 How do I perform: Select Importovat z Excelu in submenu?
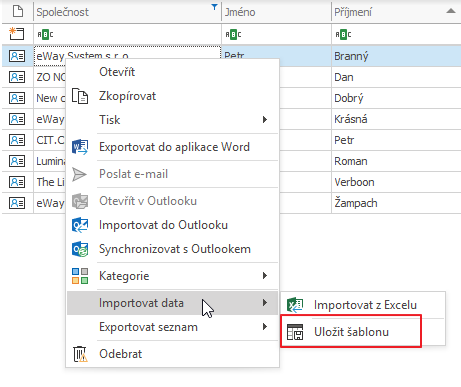point(363,305)
